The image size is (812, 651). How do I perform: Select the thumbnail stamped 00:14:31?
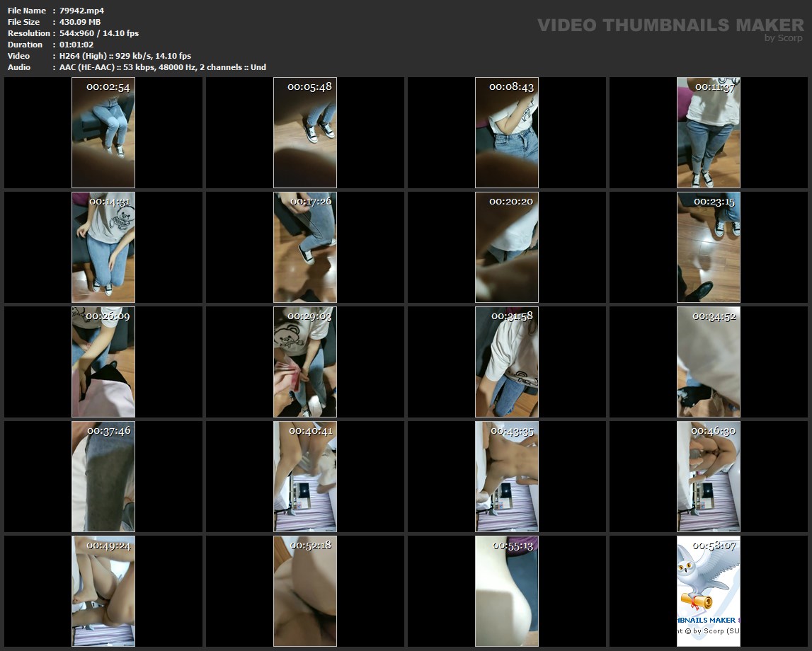pos(103,248)
